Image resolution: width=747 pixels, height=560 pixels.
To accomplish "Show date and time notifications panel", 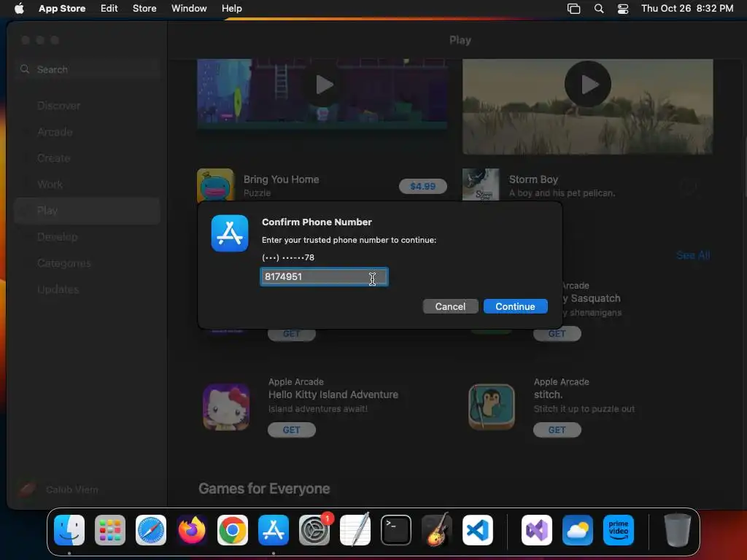I will pyautogui.click(x=687, y=8).
